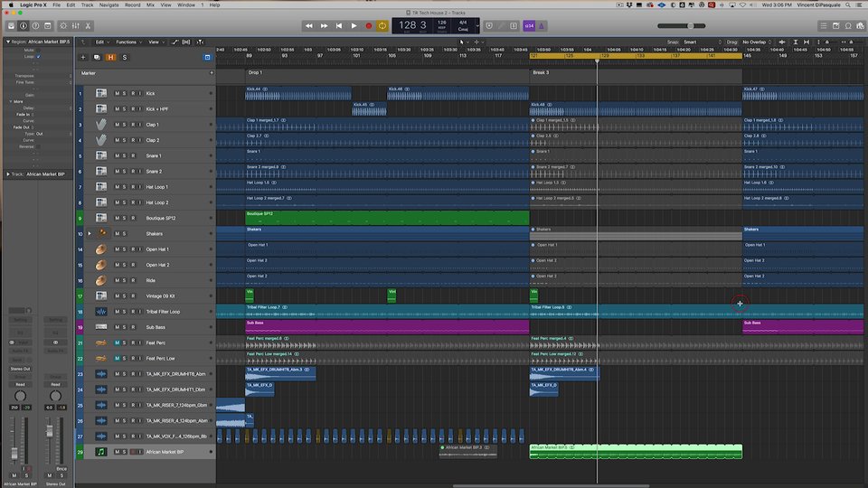Mute the Stereo Out channel strip
Image resolution: width=868 pixels, height=488 pixels.
[x=49, y=475]
